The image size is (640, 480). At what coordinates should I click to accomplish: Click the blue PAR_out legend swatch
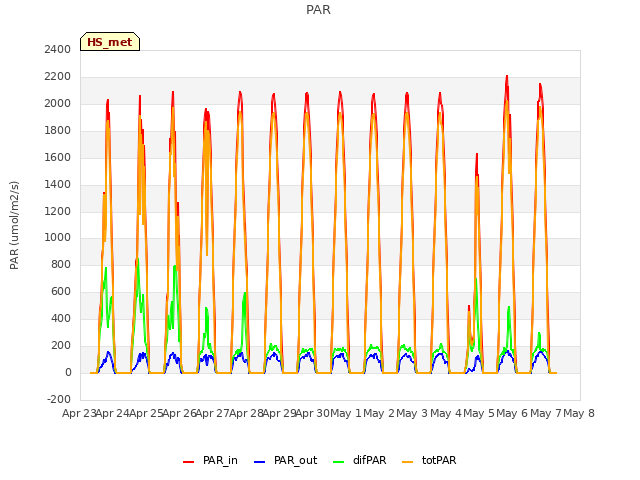click(259, 462)
